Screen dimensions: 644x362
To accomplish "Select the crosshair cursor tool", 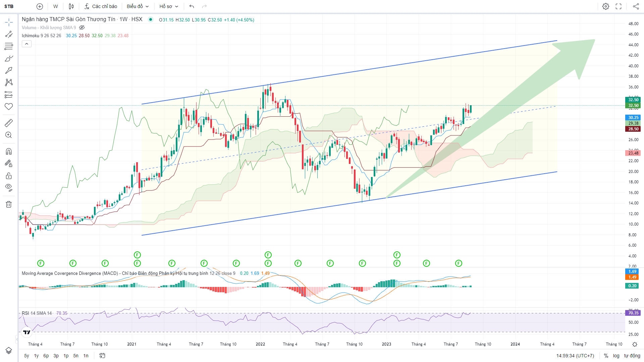I will [x=9, y=22].
